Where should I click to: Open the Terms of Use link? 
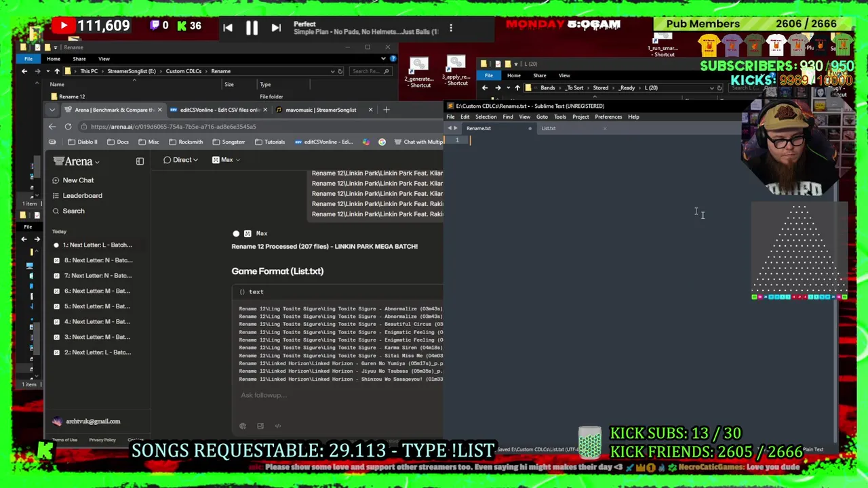pos(64,440)
